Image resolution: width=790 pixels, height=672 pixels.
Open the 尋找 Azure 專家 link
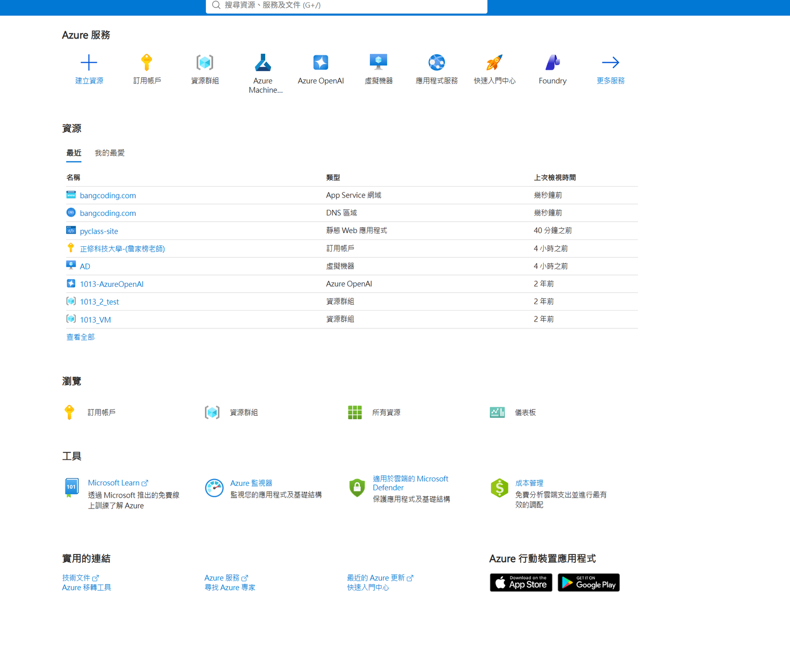click(x=230, y=588)
